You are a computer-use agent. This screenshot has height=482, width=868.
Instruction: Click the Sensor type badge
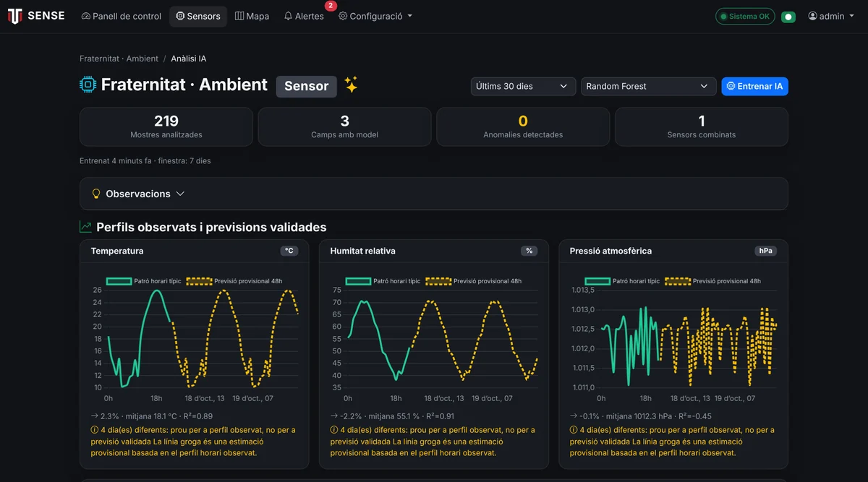pos(306,86)
